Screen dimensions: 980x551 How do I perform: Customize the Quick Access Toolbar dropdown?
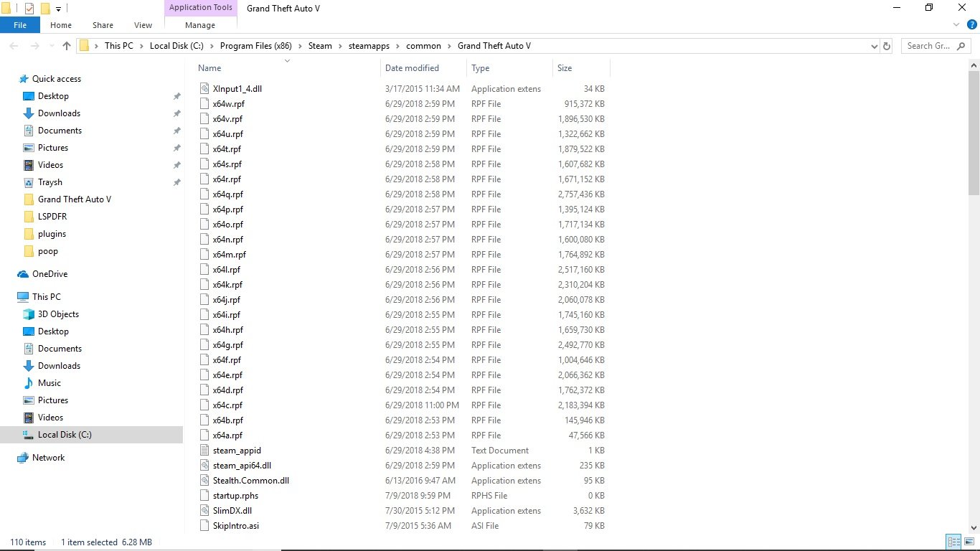click(x=59, y=9)
